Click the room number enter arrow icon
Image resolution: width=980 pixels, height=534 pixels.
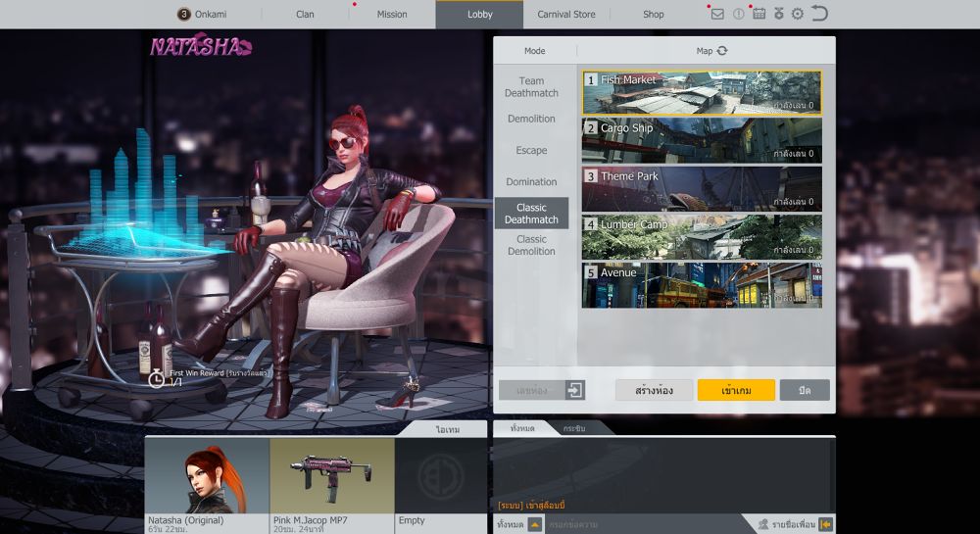pos(575,390)
